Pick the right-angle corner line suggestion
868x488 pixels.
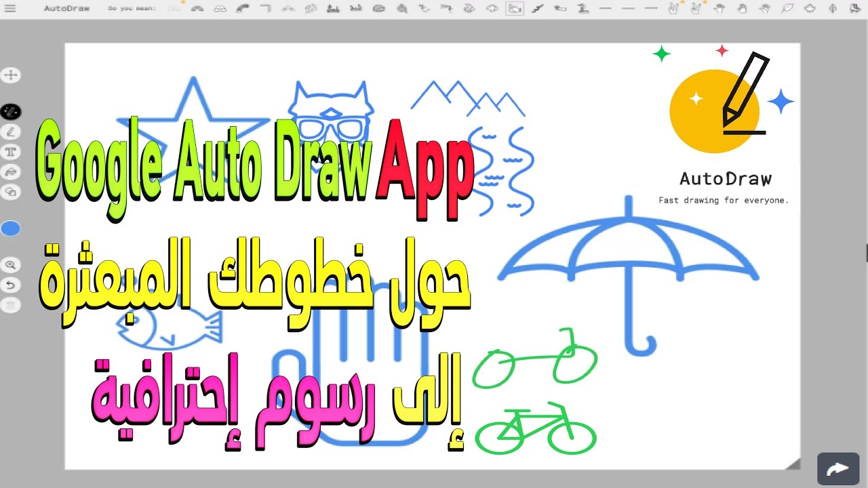(266, 9)
